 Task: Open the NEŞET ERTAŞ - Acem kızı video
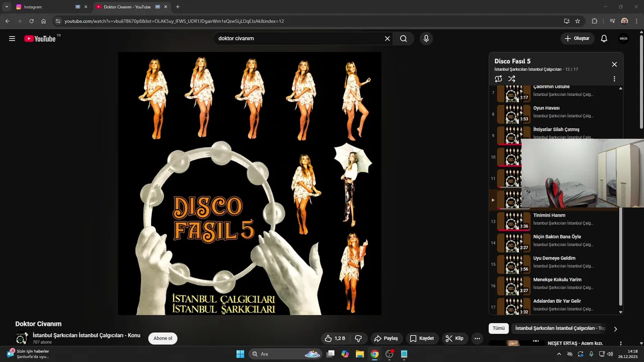(575, 343)
